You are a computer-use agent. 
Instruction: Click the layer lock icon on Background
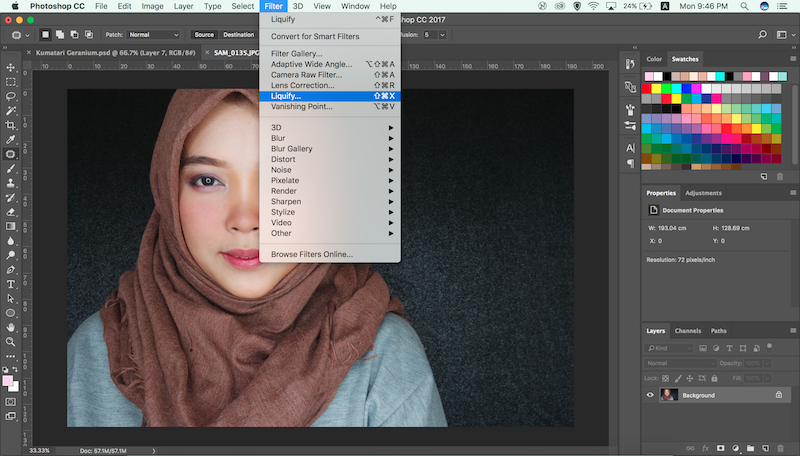point(779,395)
